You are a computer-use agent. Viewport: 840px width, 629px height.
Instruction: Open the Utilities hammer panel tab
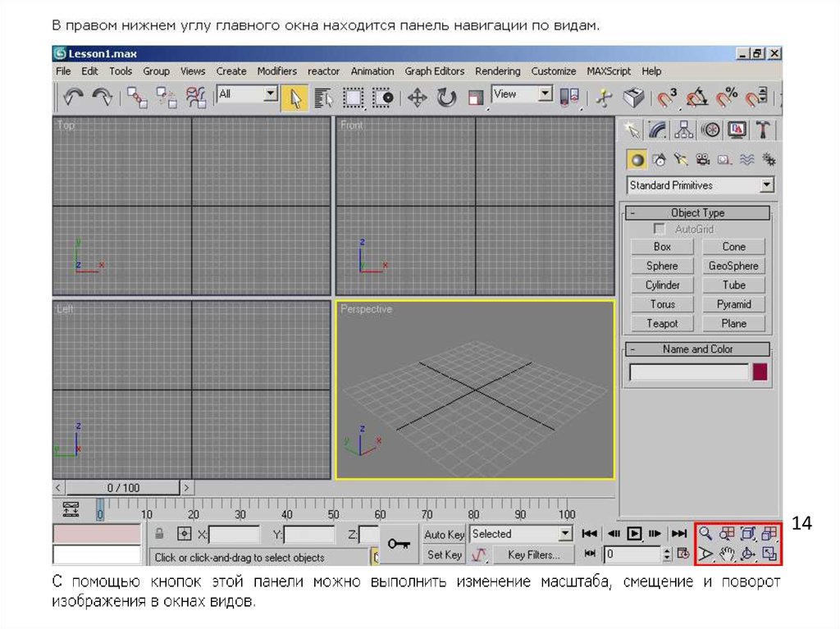[x=764, y=130]
